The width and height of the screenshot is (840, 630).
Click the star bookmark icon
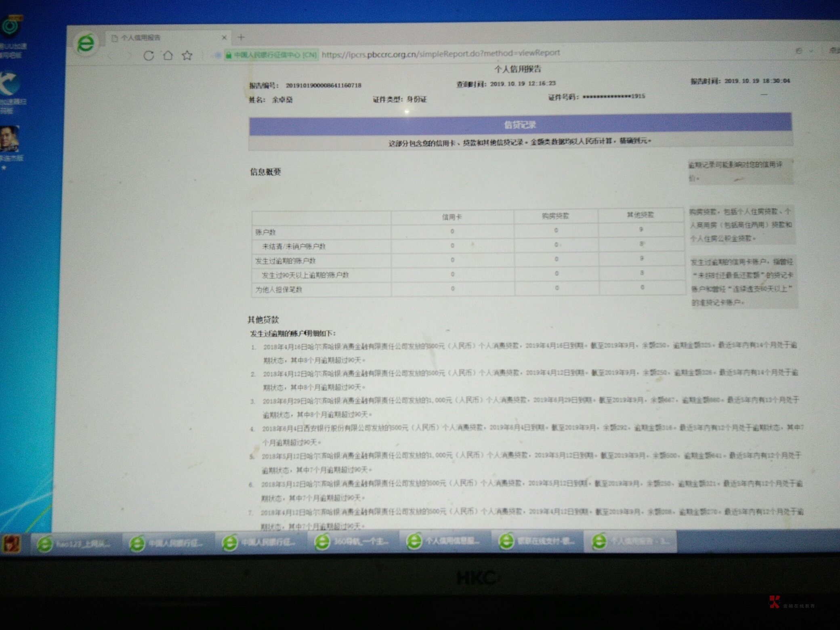(x=187, y=55)
